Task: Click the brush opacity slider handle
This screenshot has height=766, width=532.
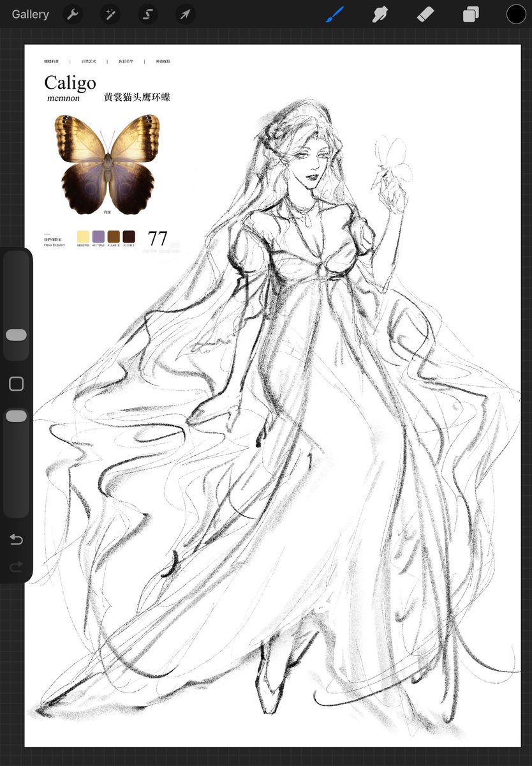Action: pyautogui.click(x=16, y=416)
